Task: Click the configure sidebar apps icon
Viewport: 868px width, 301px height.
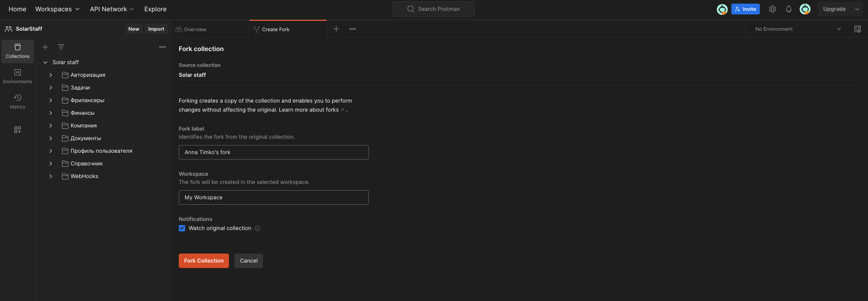Action: 18,130
